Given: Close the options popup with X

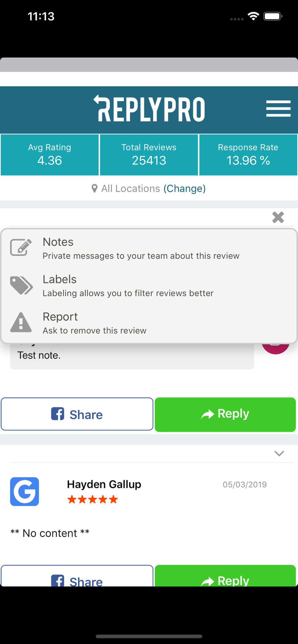Looking at the screenshot, I should click(278, 217).
